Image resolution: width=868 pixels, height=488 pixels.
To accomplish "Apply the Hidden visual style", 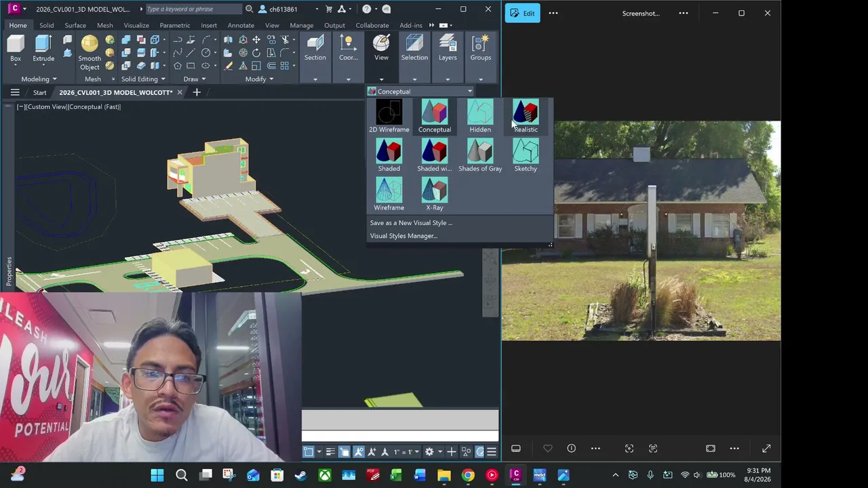I will (x=480, y=117).
